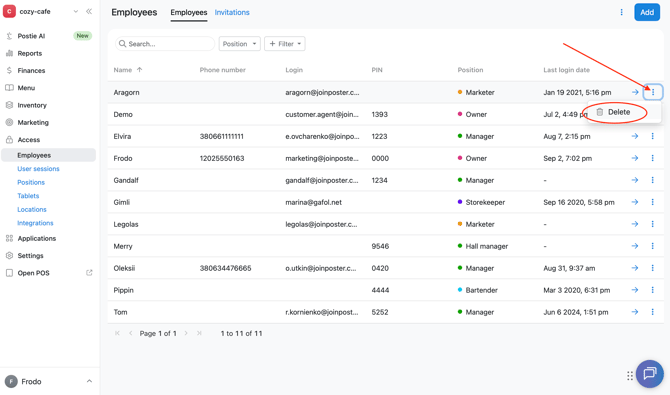670x395 pixels.
Task: Click Tom's PIN 5252
Action: [380, 312]
